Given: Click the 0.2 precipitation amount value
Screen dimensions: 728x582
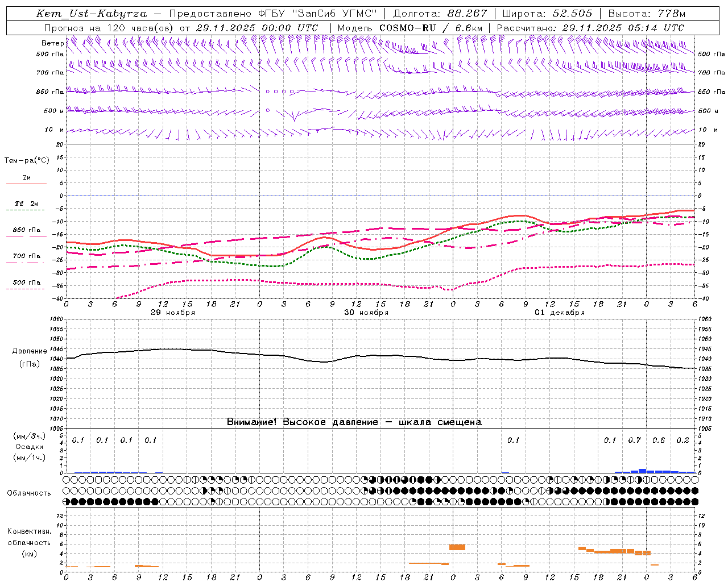Looking at the screenshot, I should [682, 440].
